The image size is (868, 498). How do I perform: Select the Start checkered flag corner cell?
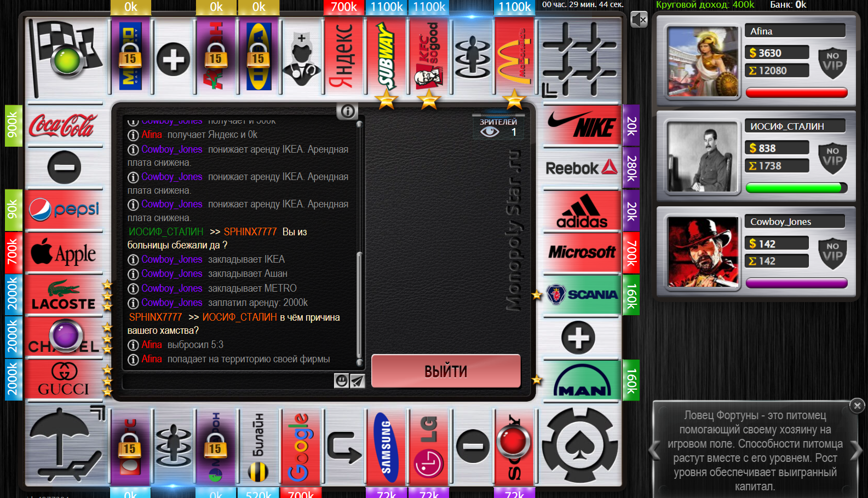tap(66, 59)
